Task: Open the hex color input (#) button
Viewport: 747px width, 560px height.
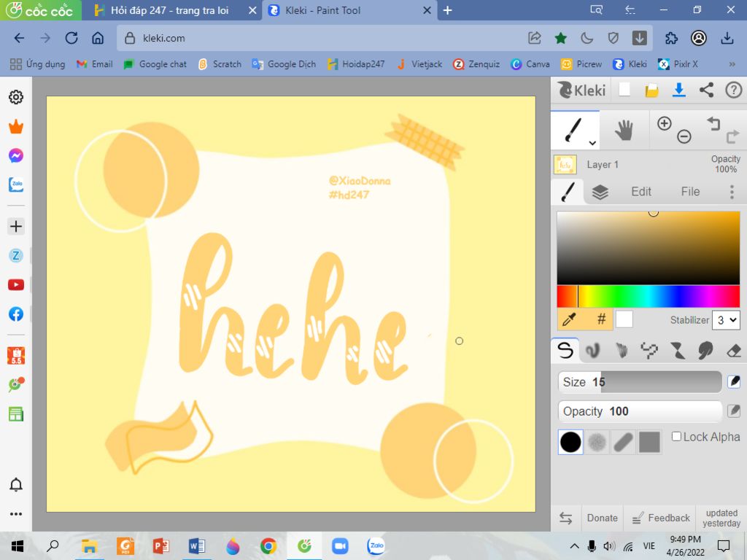Action: 602,319
